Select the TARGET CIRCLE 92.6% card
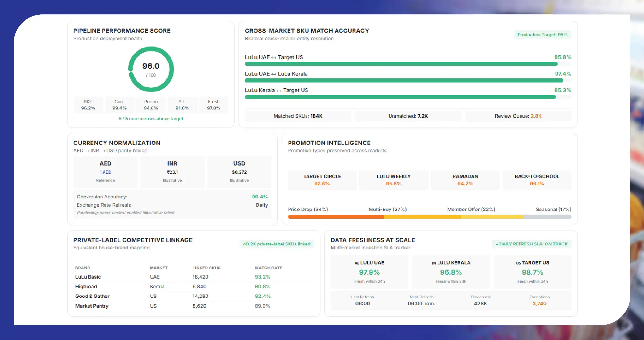Screen dimensions: 644x340 [322, 180]
